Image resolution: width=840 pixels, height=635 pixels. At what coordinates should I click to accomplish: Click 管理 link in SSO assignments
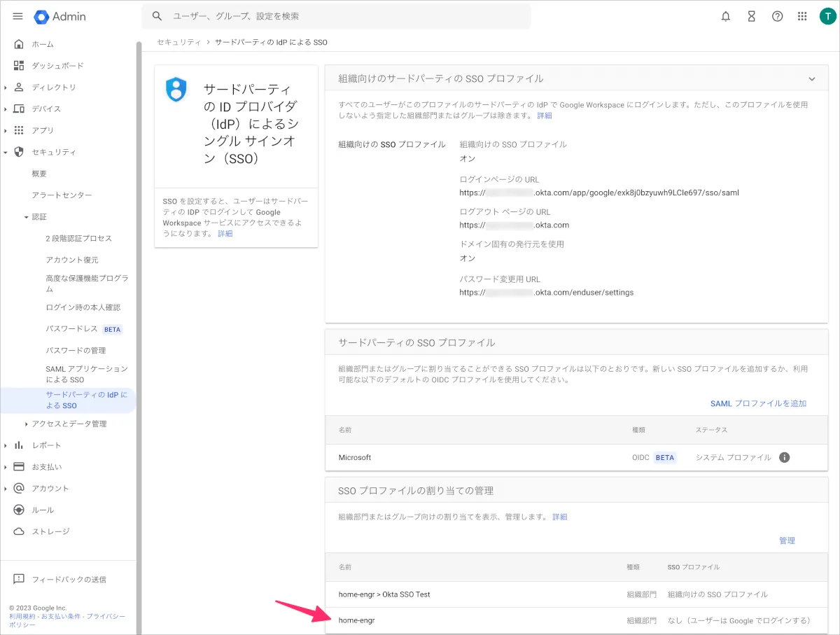(x=787, y=540)
